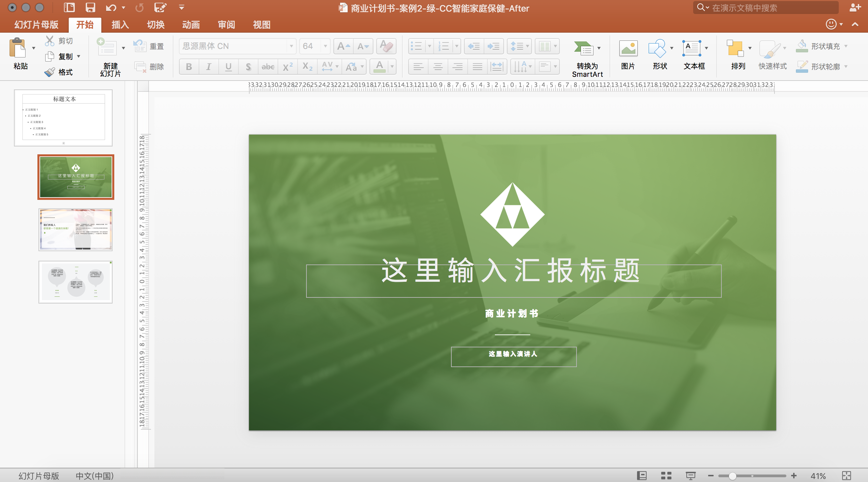Screen dimensions: 868x482
Task: Open the font name dropdown
Action: click(x=291, y=46)
